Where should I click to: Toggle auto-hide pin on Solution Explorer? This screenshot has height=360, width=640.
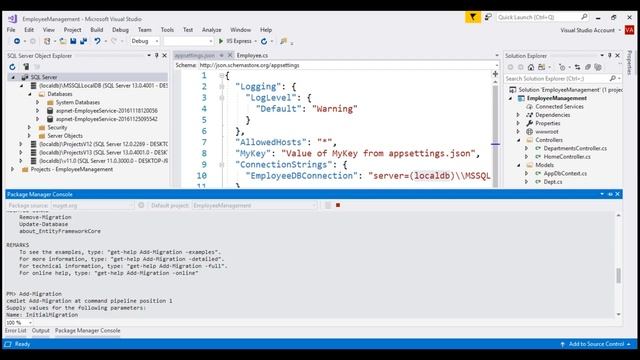pyautogui.click(x=610, y=56)
